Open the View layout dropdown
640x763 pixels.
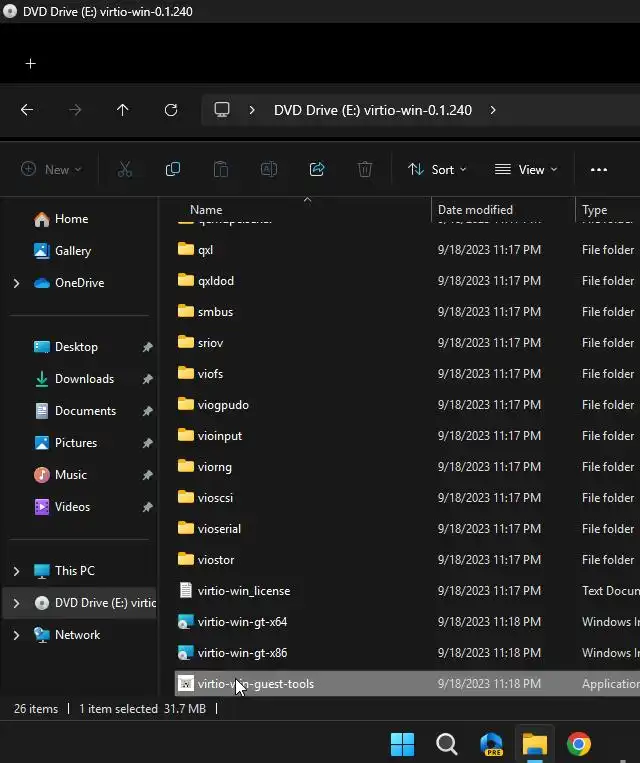point(526,169)
